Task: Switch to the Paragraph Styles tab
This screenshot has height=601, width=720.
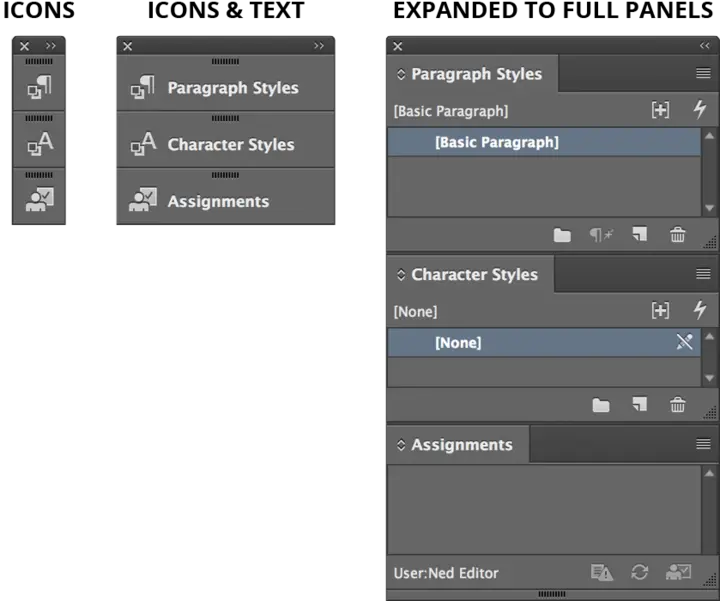Action: (x=476, y=74)
